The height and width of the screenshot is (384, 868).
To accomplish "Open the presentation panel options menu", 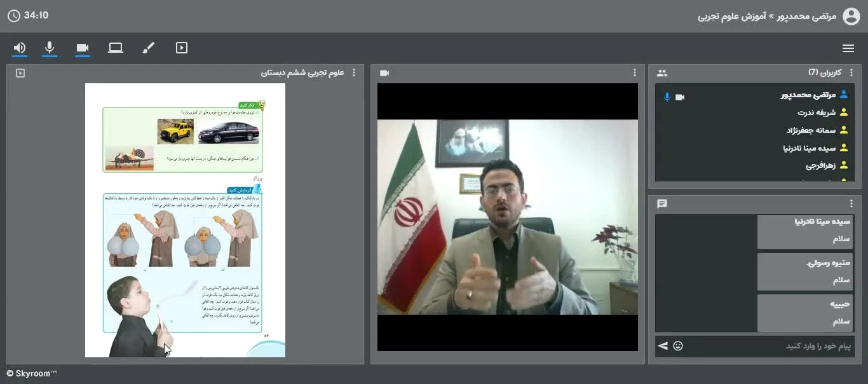I will (x=354, y=73).
